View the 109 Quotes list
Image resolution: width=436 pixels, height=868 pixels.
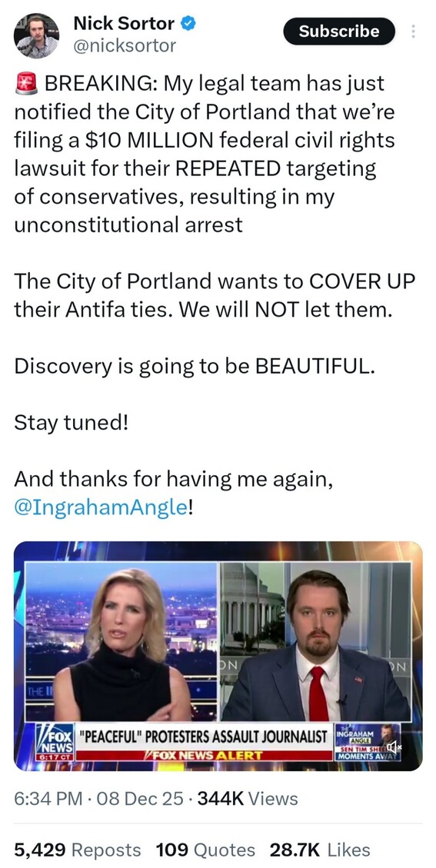[x=205, y=850]
